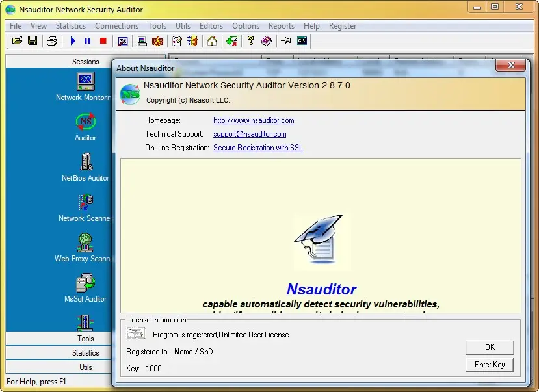The height and width of the screenshot is (392, 539).
Task: Start scan with blue play icon
Action: click(73, 41)
